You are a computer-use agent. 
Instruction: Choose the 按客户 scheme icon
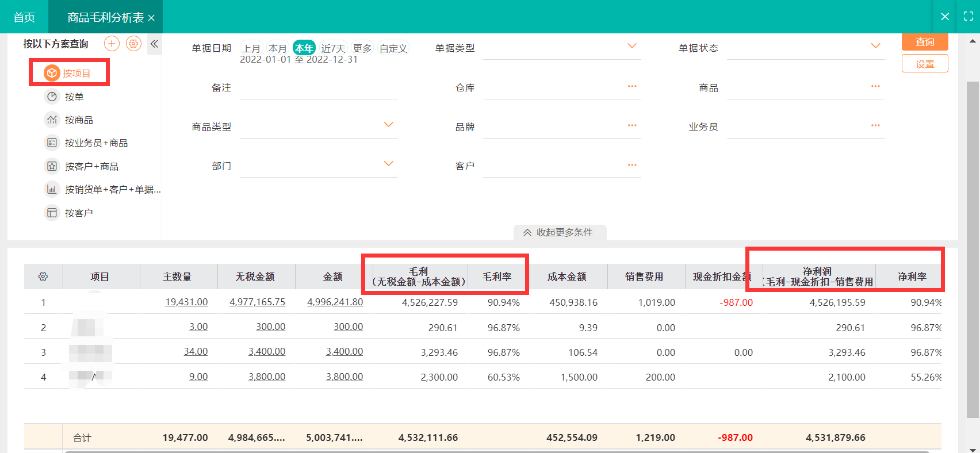(x=52, y=213)
